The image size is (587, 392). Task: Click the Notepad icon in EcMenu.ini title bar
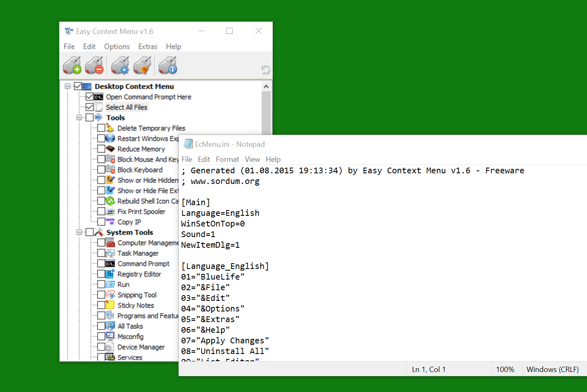[x=188, y=144]
